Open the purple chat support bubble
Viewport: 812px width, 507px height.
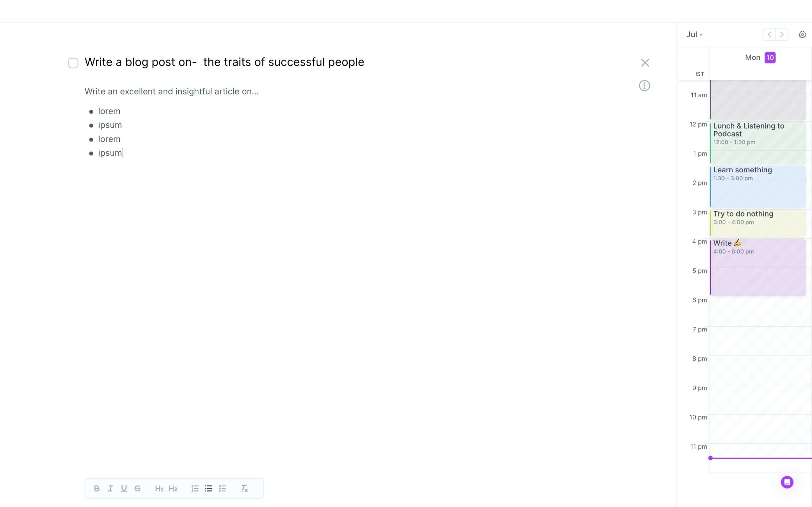pyautogui.click(x=787, y=482)
